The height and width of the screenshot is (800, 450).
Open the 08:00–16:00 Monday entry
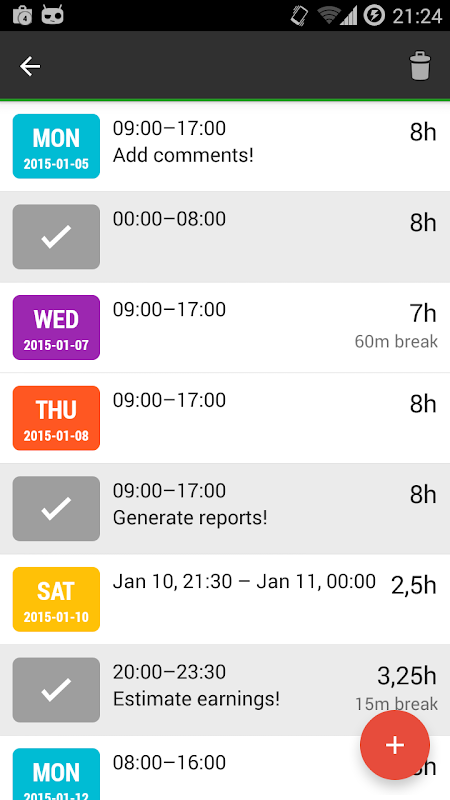pyautogui.click(x=225, y=768)
